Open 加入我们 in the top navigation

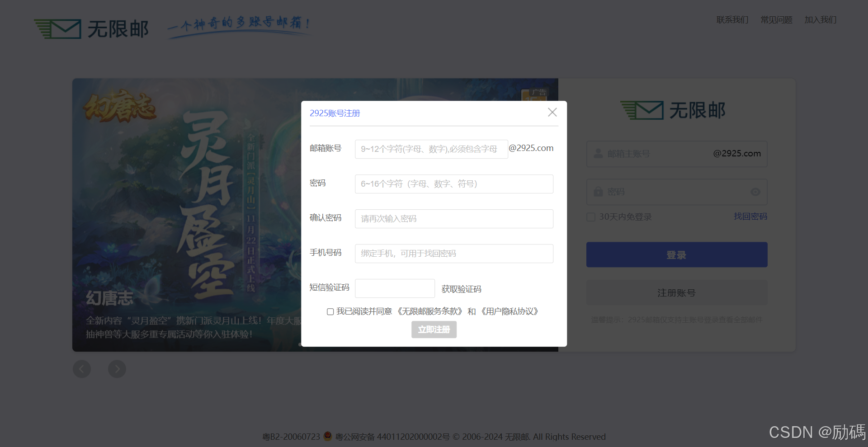pos(820,20)
